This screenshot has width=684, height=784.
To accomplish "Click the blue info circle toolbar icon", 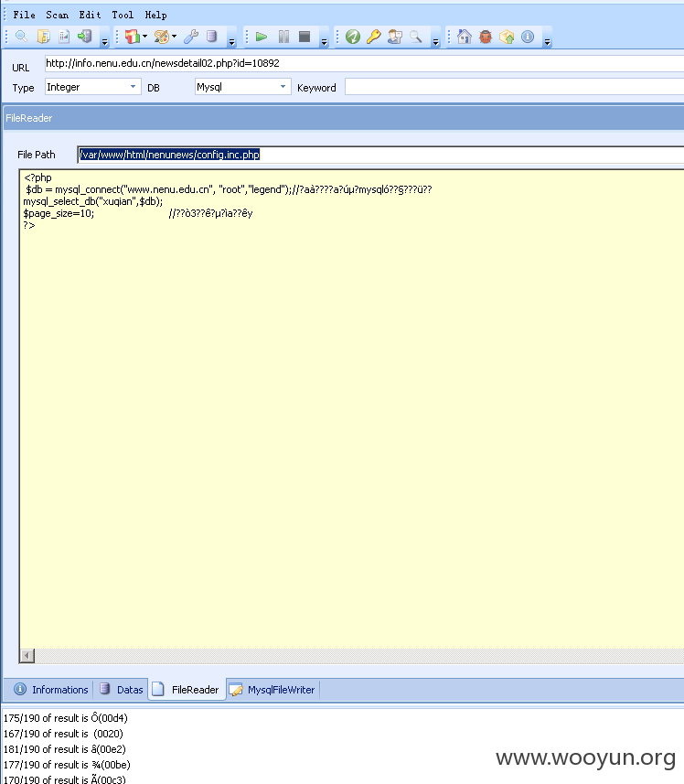I will pos(528,37).
